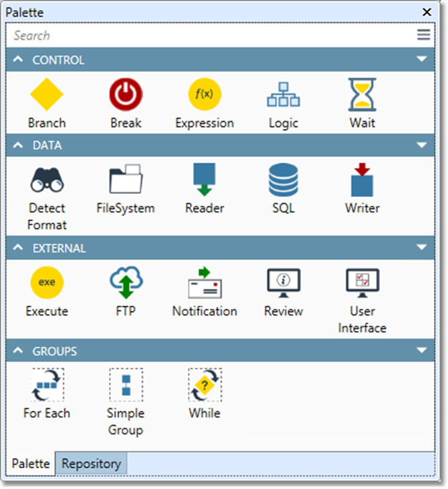The image size is (448, 489).
Task: Pick the SQL database icon
Action: [283, 180]
